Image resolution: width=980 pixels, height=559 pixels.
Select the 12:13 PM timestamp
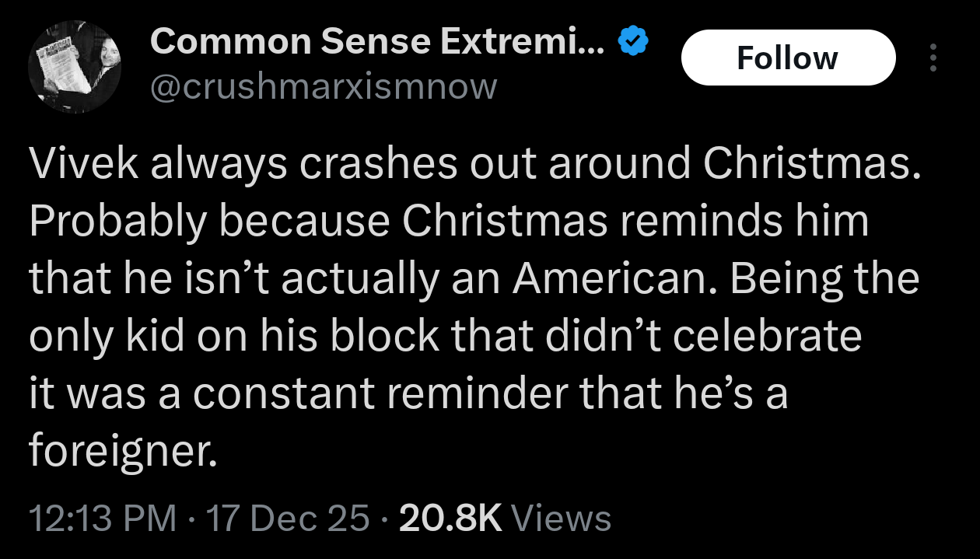tap(102, 519)
